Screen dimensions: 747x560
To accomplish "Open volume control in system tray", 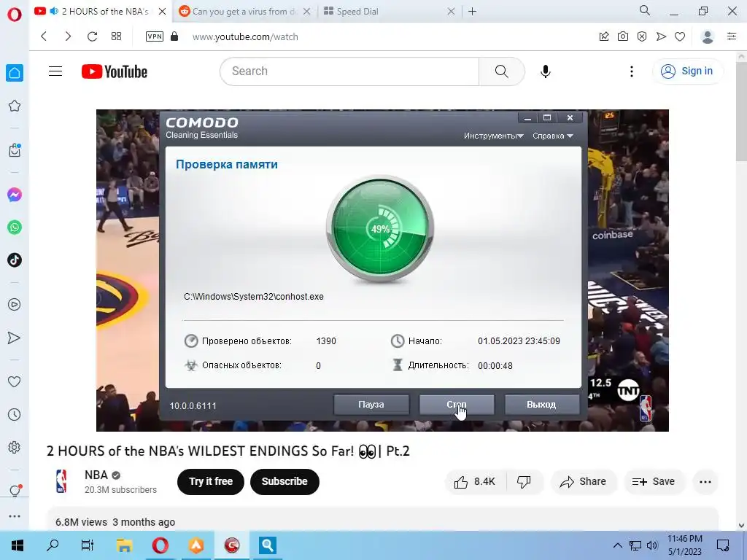I will click(x=652, y=545).
